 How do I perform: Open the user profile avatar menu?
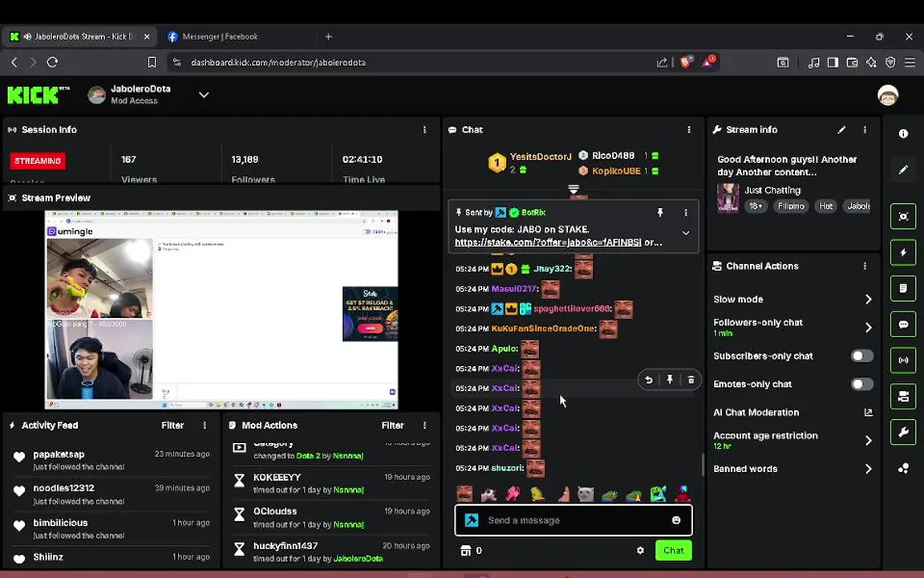887,95
